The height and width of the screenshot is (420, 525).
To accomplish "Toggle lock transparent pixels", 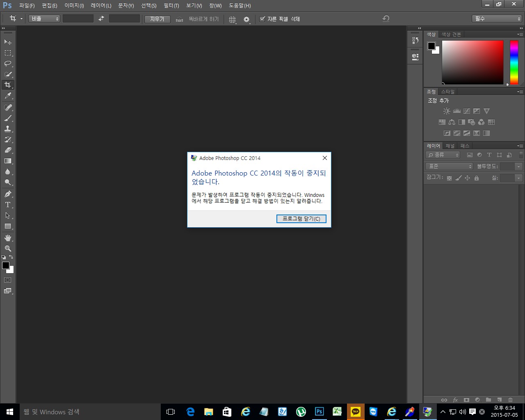I will (x=449, y=178).
